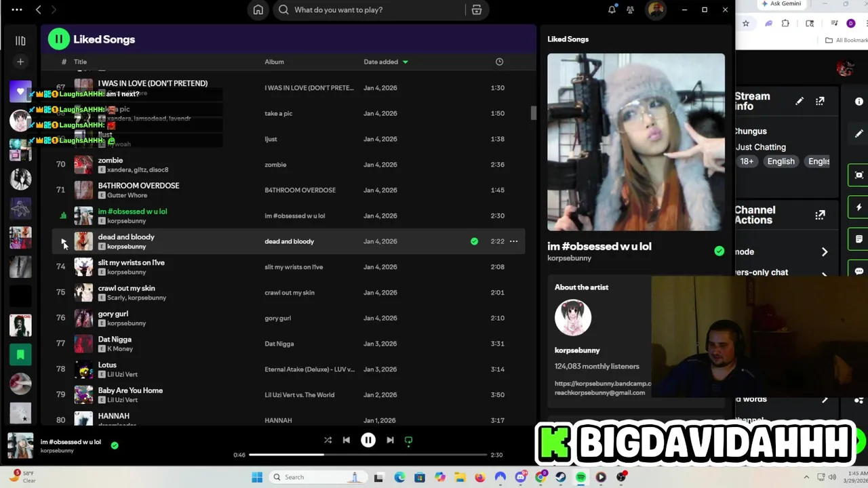The width and height of the screenshot is (868, 488).
Task: Toggle the now-playing panel liked checkmark
Action: [719, 251]
